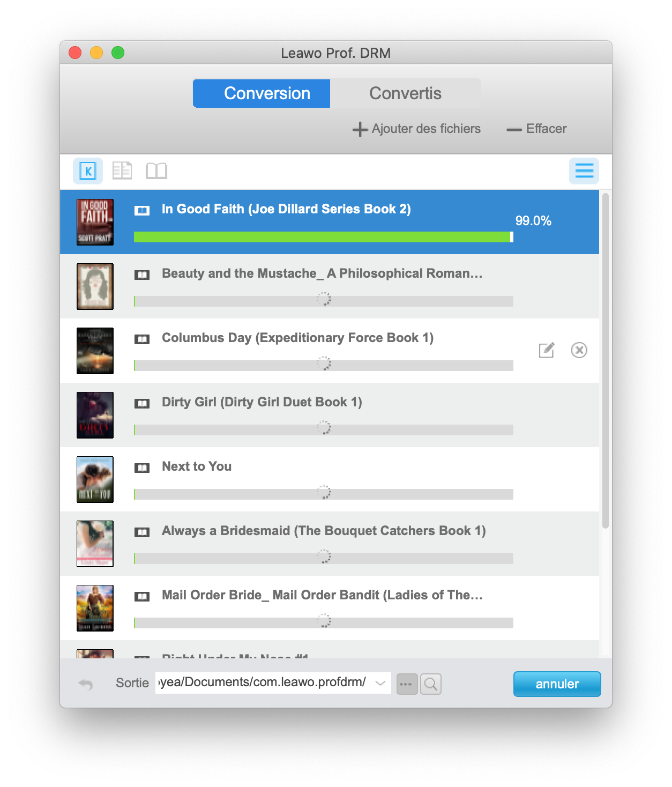Click the book list vertical scrollbar
Screen dimensions: 672x787
click(606, 361)
